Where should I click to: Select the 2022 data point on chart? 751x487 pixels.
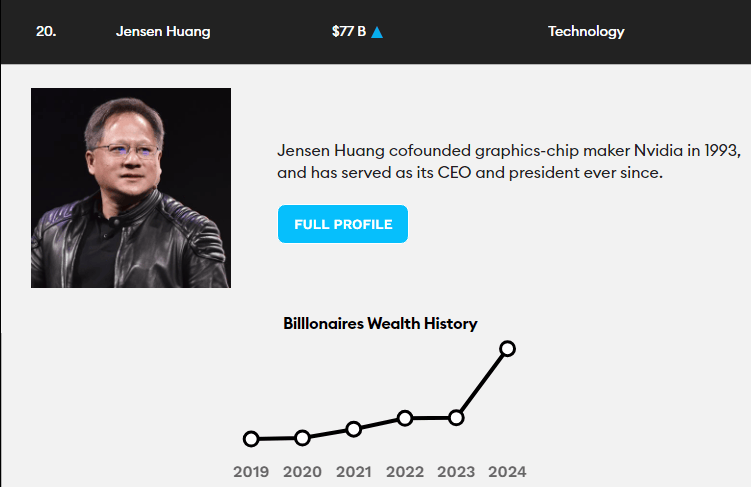click(x=405, y=418)
